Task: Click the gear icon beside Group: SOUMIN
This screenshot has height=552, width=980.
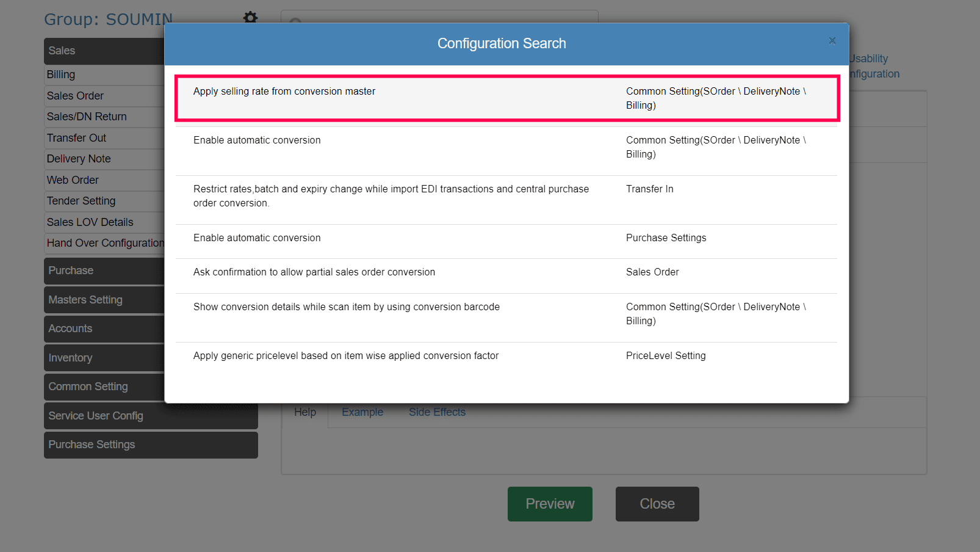Action: point(250,17)
